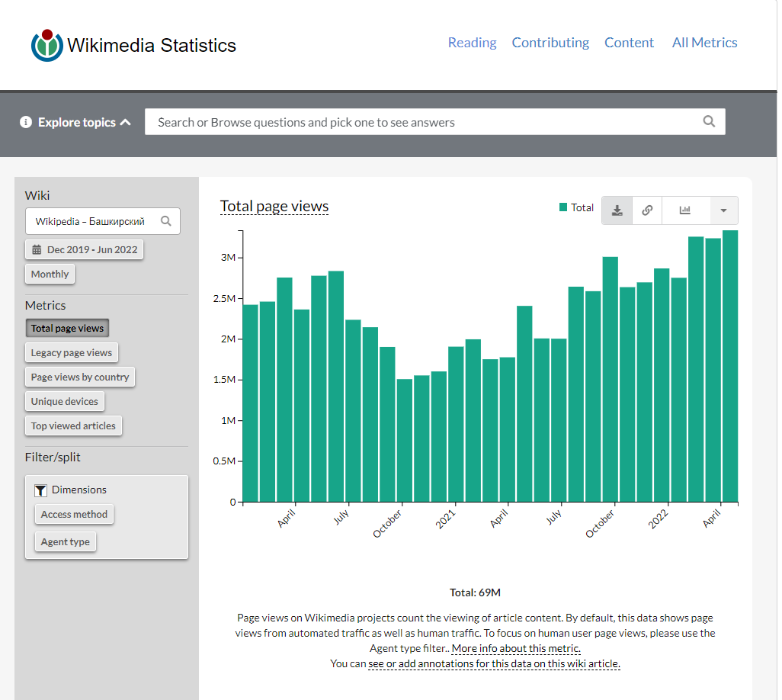Image resolution: width=782 pixels, height=700 pixels.
Task: Click the 2021 axis label
Action: (x=445, y=519)
